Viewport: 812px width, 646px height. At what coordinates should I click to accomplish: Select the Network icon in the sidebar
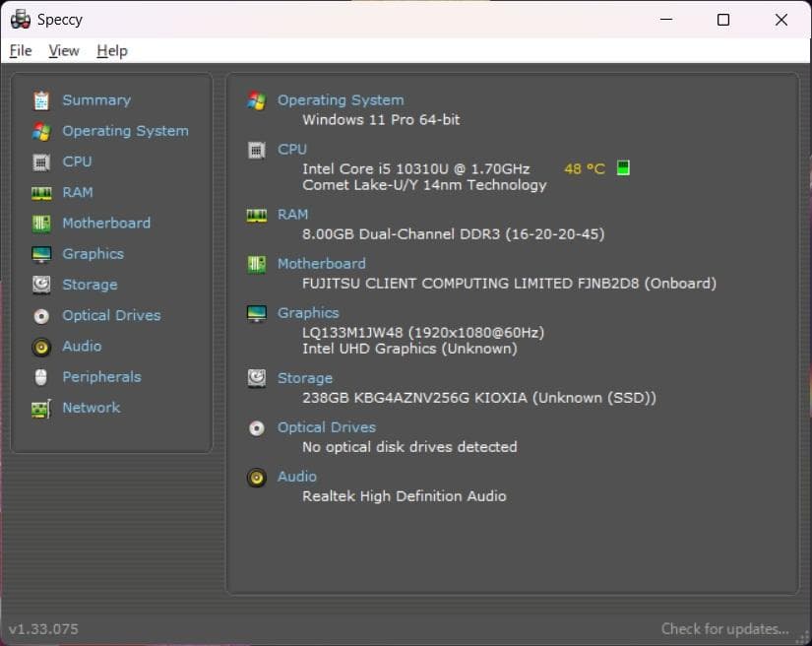coord(40,407)
